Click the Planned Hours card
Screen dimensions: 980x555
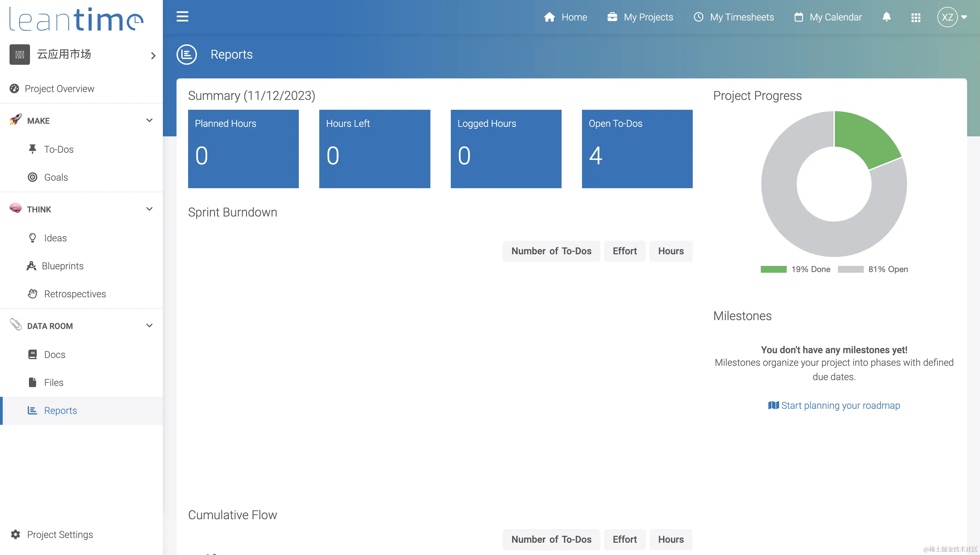coord(243,149)
